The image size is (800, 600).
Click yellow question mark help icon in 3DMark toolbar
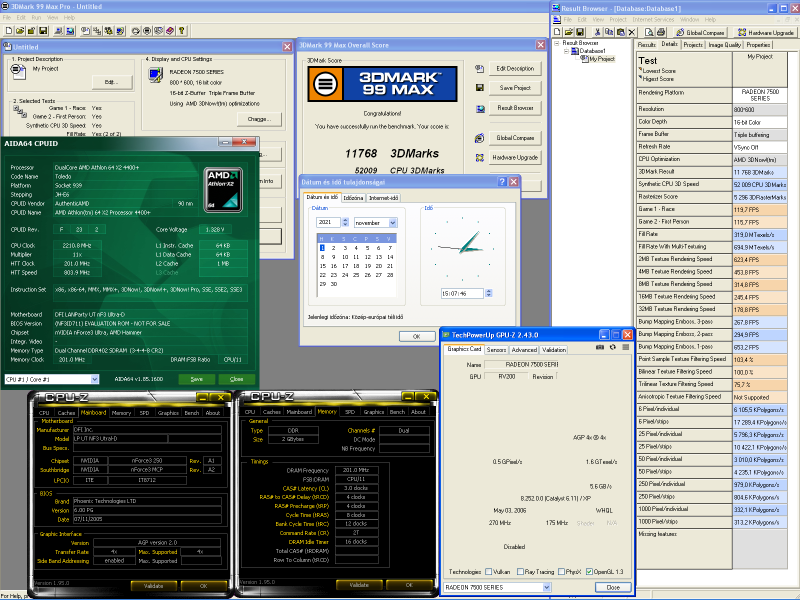pos(182,31)
